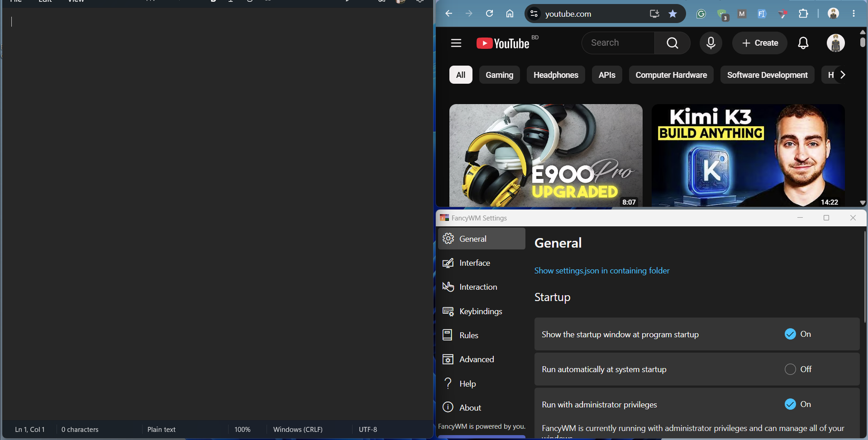Click the UTF-8 encoding indicator in Notepad
Image resolution: width=868 pixels, height=440 pixels.
click(x=368, y=429)
